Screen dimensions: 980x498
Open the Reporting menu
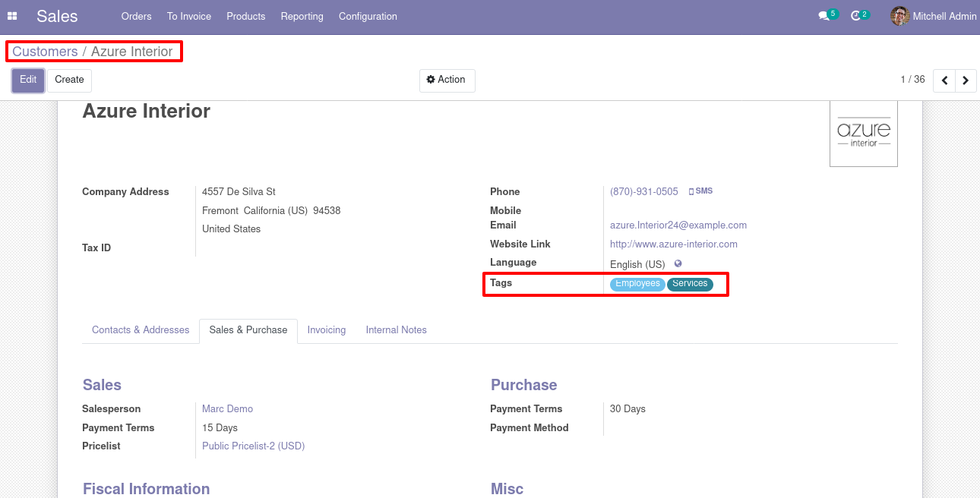tap(302, 16)
